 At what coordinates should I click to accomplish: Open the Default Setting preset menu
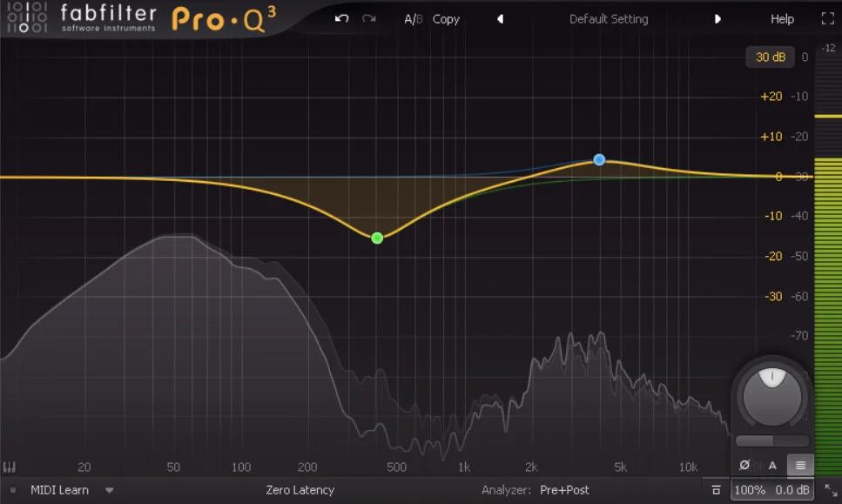tap(609, 19)
